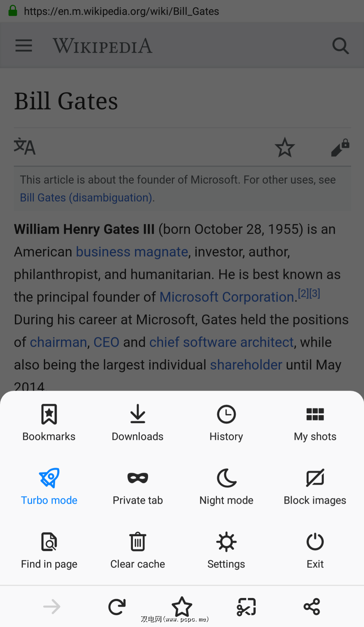Click the URL address bar
This screenshot has height=627, width=364.
(121, 11)
